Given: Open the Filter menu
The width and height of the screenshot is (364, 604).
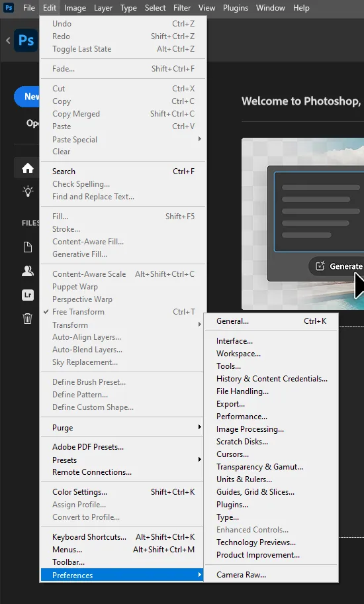Looking at the screenshot, I should point(182,8).
